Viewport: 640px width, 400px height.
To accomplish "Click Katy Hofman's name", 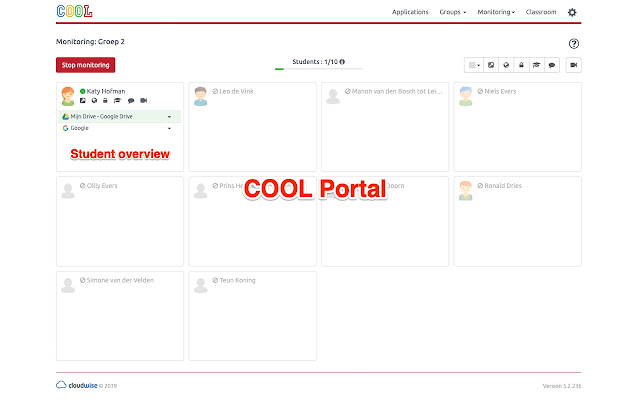I will point(106,91).
